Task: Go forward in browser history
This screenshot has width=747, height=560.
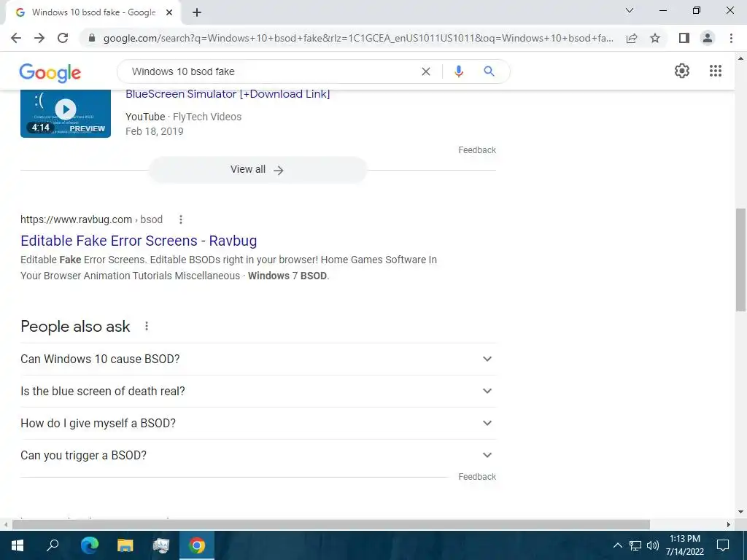Action: click(39, 38)
